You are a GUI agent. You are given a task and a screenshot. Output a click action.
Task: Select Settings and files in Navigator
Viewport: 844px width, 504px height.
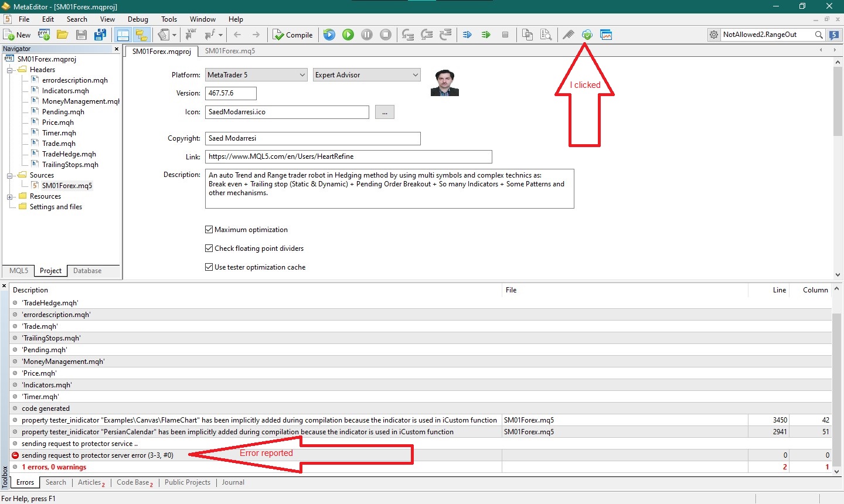[x=56, y=207]
